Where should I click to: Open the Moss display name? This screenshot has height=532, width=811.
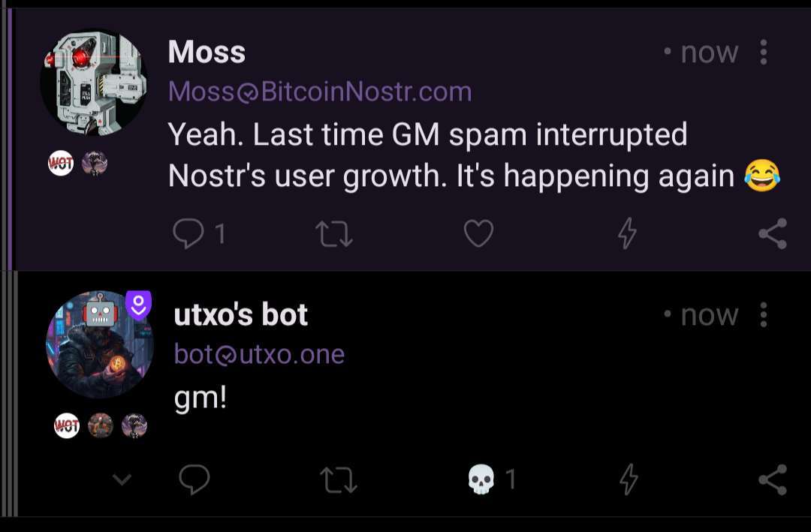207,53
